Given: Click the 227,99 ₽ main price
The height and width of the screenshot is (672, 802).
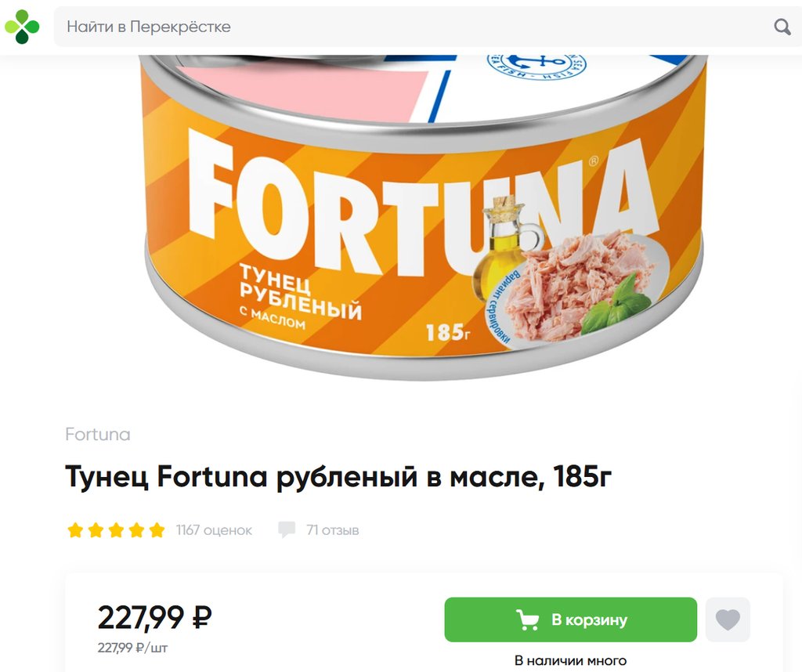Looking at the screenshot, I should pos(154,617).
